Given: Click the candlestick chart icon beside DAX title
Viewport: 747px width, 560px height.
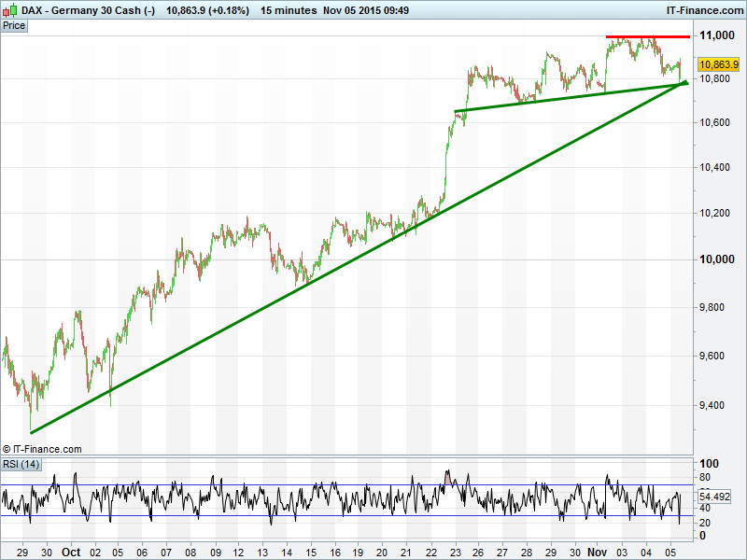Looking at the screenshot, I should pos(10,10).
